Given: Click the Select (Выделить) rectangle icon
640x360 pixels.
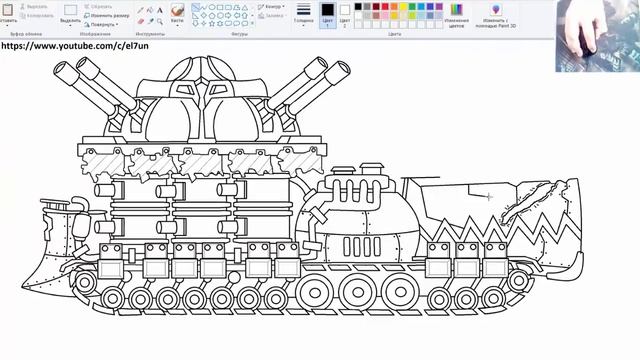Looking at the screenshot, I should click(x=70, y=10).
